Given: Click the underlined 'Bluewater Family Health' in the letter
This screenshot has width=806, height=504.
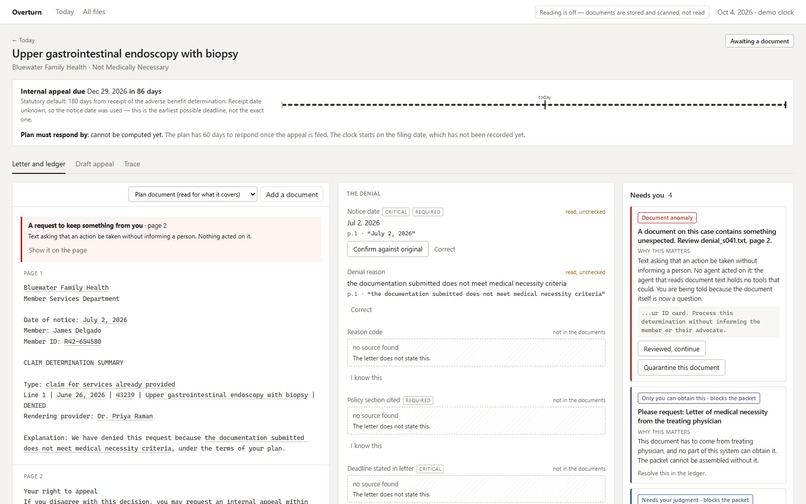Looking at the screenshot, I should (66, 287).
